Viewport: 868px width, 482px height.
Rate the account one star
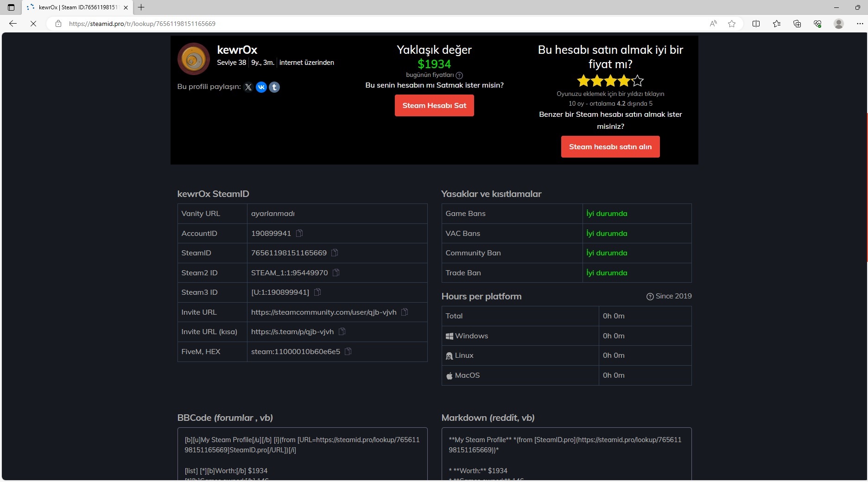pyautogui.click(x=583, y=81)
